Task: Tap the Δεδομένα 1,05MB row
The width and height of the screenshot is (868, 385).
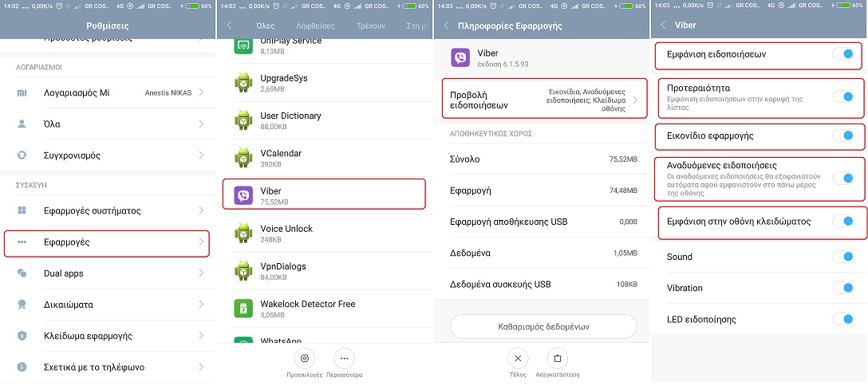Action: 542,253
